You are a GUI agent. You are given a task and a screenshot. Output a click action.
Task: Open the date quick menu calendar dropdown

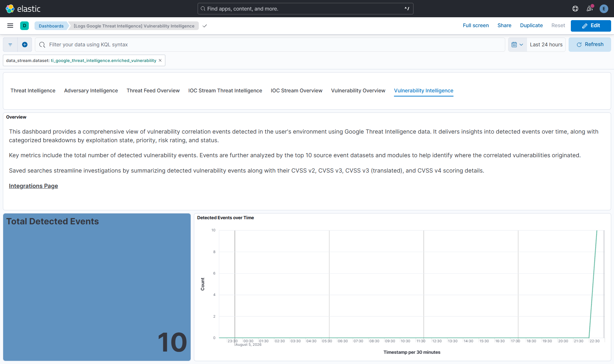click(517, 45)
